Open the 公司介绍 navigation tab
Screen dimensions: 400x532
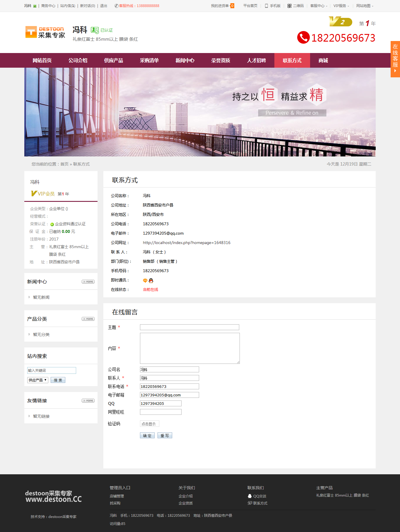[x=78, y=60]
